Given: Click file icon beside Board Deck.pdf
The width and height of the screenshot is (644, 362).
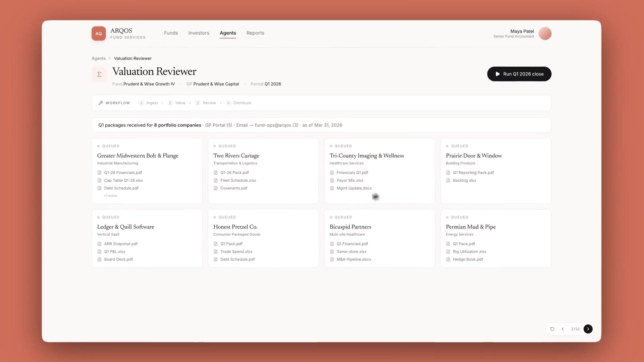Looking at the screenshot, I should 99,259.
